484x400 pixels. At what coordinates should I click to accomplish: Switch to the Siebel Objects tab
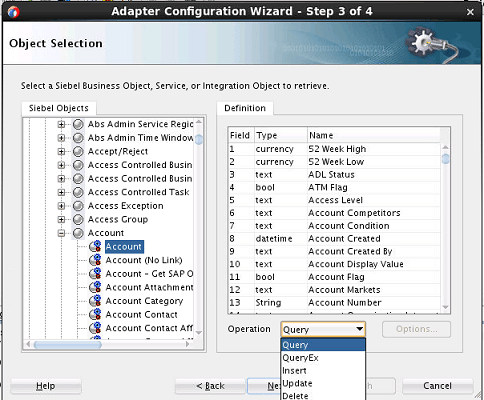tap(59, 108)
